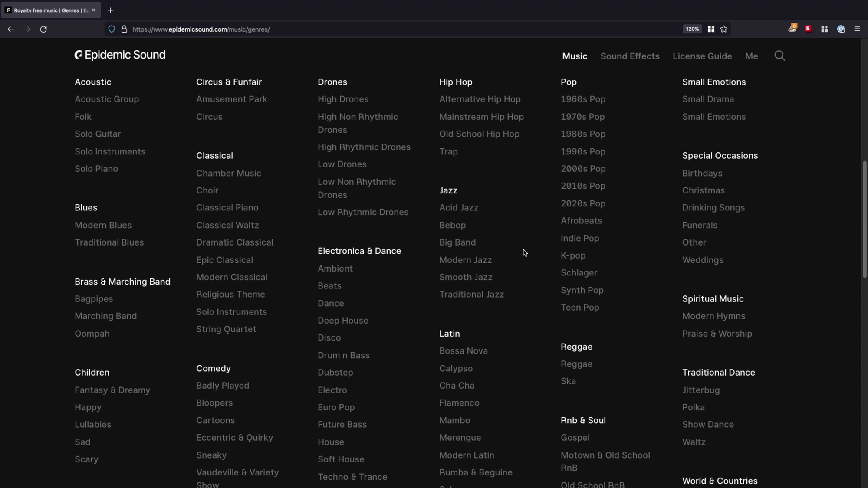
Task: Open the Jitterbug genre
Action: (701, 390)
